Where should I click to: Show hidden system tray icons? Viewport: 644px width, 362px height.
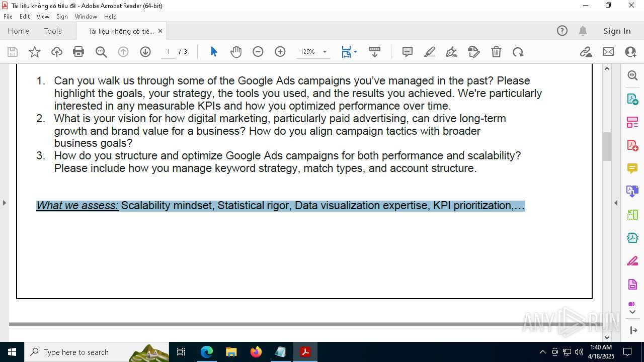tap(542, 352)
